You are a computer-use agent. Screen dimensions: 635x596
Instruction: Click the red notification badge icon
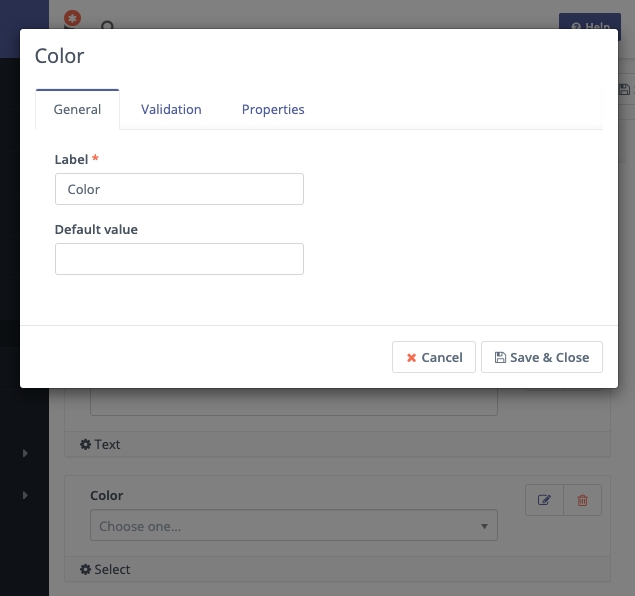coord(72,19)
